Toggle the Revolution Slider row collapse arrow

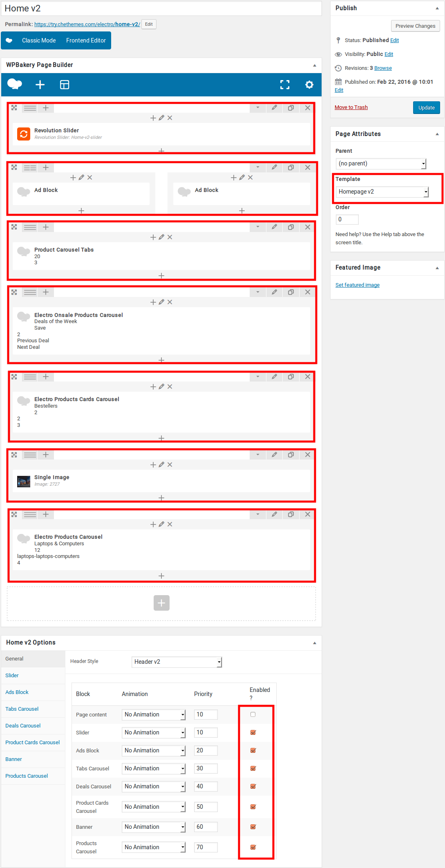[258, 108]
